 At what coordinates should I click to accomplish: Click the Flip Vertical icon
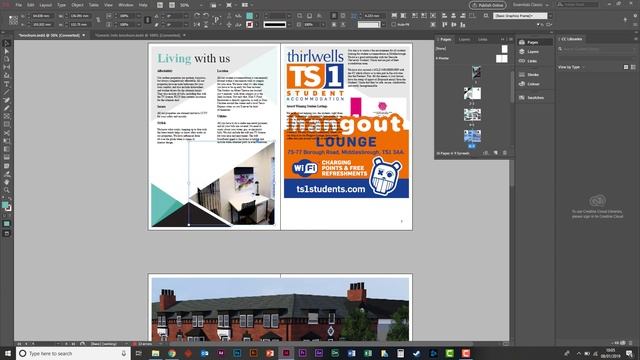coord(206,24)
